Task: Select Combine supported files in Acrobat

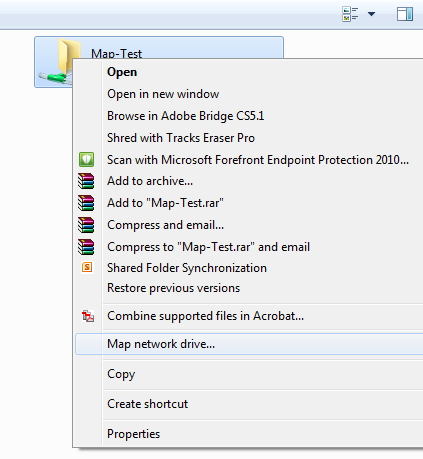Action: pos(205,316)
